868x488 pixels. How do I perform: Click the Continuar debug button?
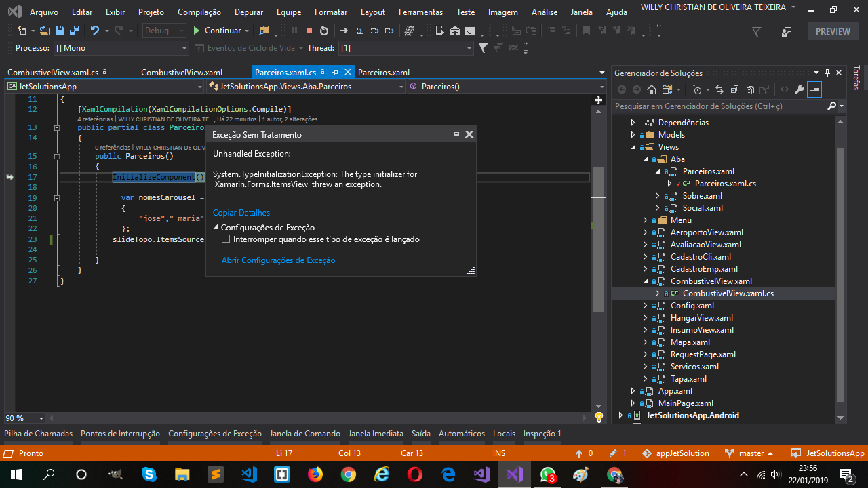[217, 30]
